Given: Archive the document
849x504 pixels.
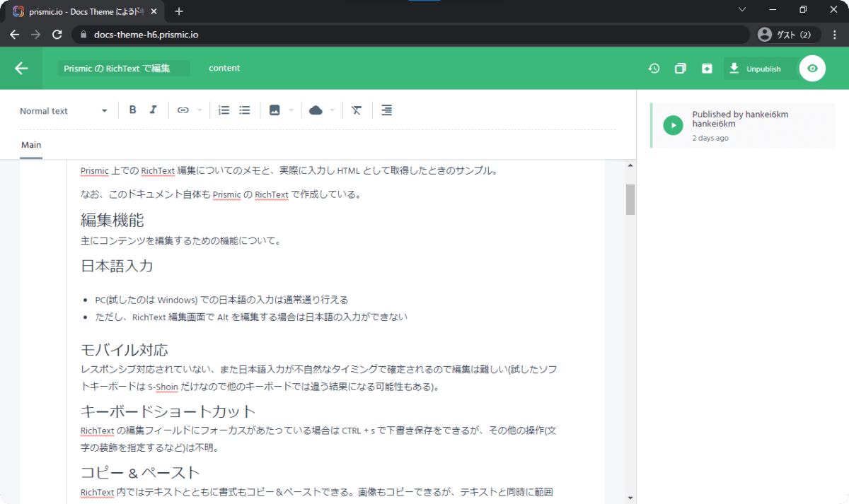Looking at the screenshot, I should 707,69.
